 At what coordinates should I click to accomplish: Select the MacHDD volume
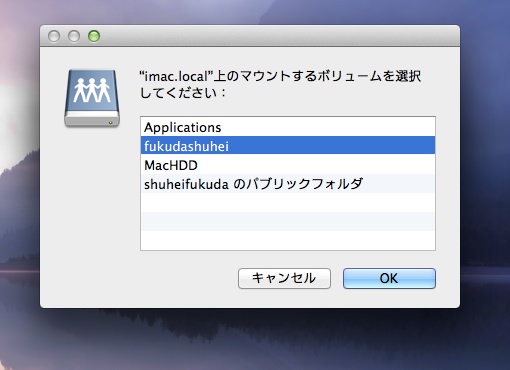pyautogui.click(x=288, y=165)
